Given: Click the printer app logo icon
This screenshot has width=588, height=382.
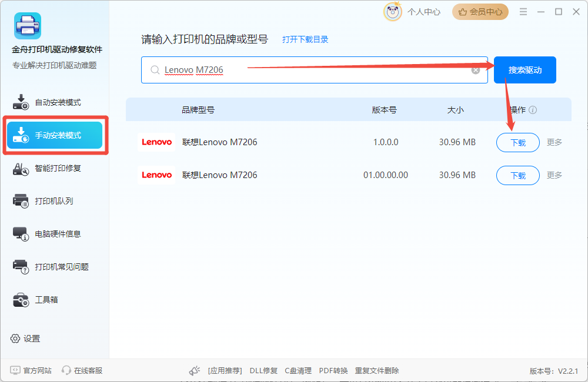Looking at the screenshot, I should coord(28,26).
